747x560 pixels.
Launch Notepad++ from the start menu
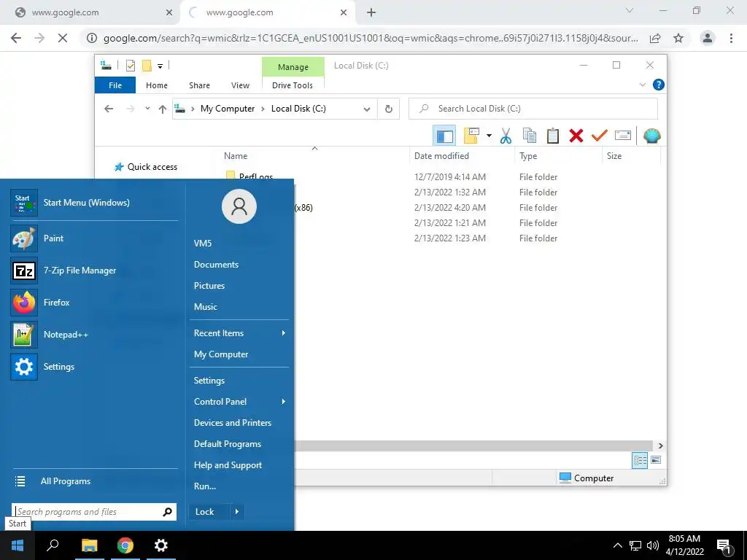click(x=94, y=335)
